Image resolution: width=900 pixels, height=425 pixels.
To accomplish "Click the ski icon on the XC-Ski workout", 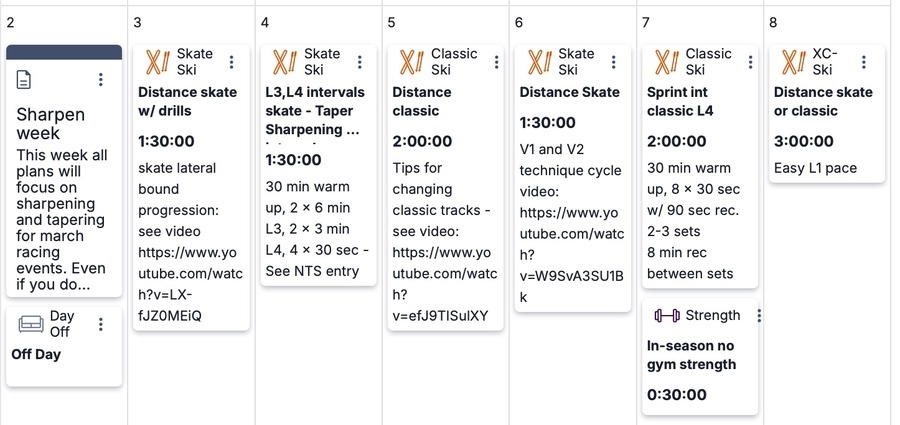I will 794,62.
